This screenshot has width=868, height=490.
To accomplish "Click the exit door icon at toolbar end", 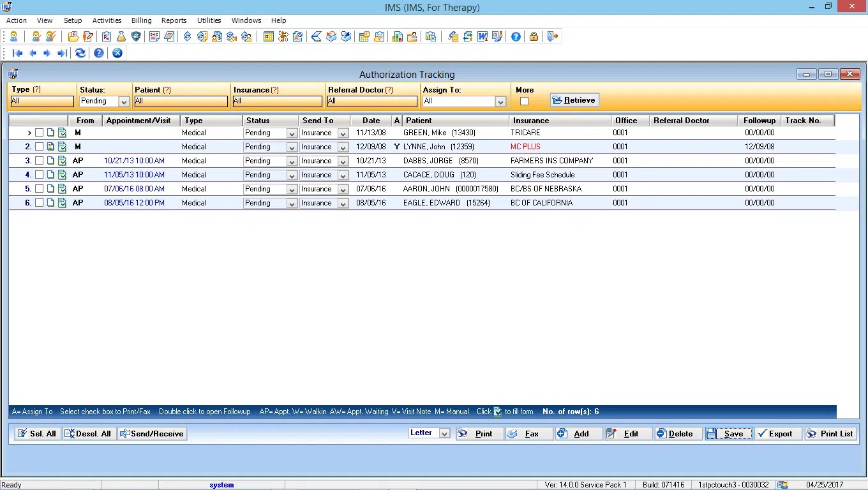I will click(551, 36).
